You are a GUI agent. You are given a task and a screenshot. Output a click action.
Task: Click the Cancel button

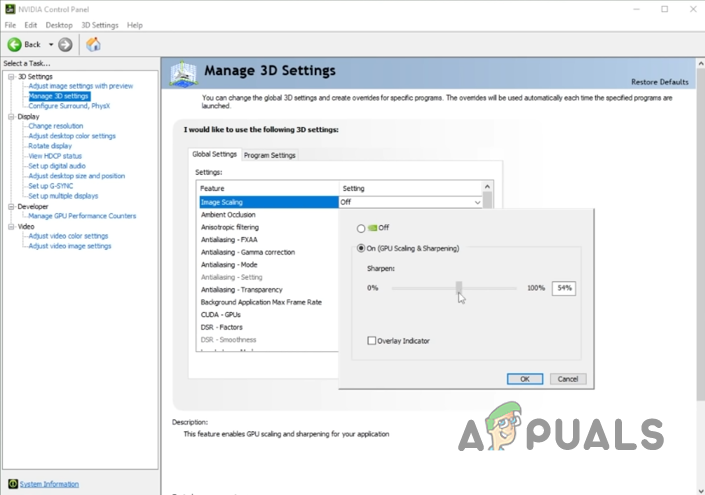click(x=568, y=379)
